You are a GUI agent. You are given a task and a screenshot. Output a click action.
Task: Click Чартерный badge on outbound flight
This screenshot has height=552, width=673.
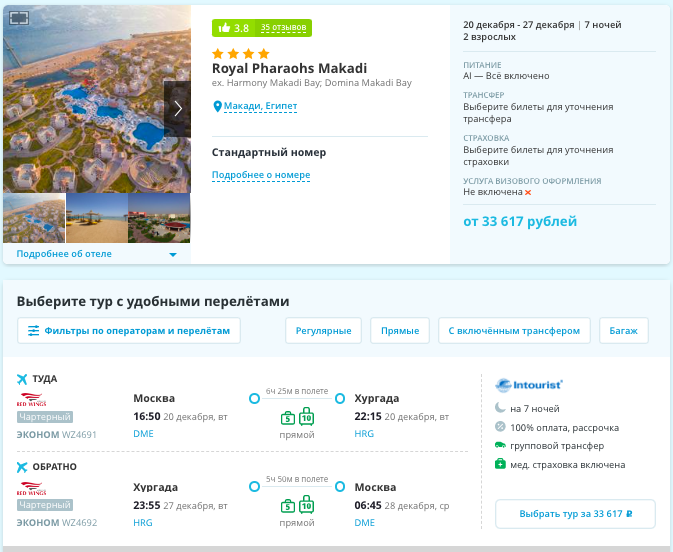(x=45, y=417)
